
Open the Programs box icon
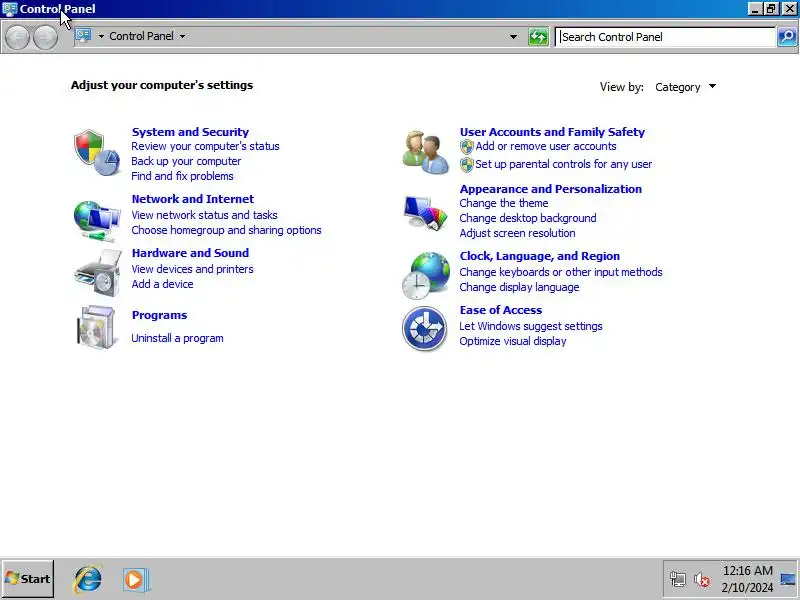click(96, 327)
